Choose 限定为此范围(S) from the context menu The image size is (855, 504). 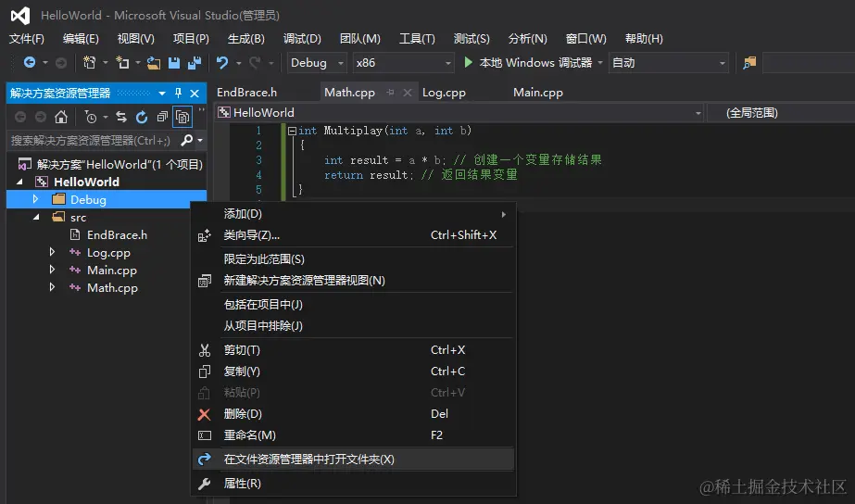[x=353, y=259]
